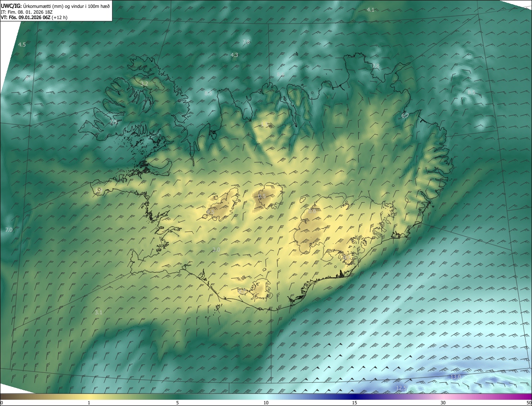Click the 30 tick on the color scale

tap(443, 403)
